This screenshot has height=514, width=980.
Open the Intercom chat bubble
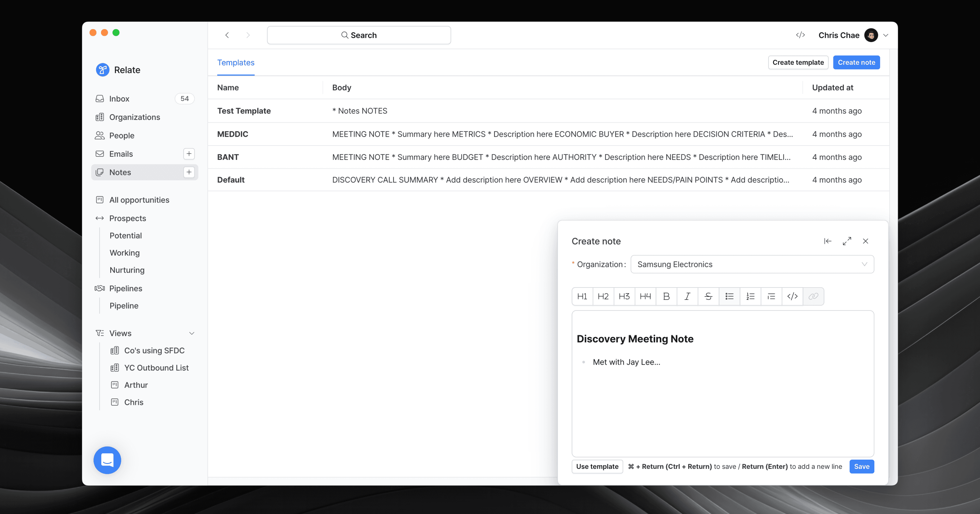click(x=107, y=460)
